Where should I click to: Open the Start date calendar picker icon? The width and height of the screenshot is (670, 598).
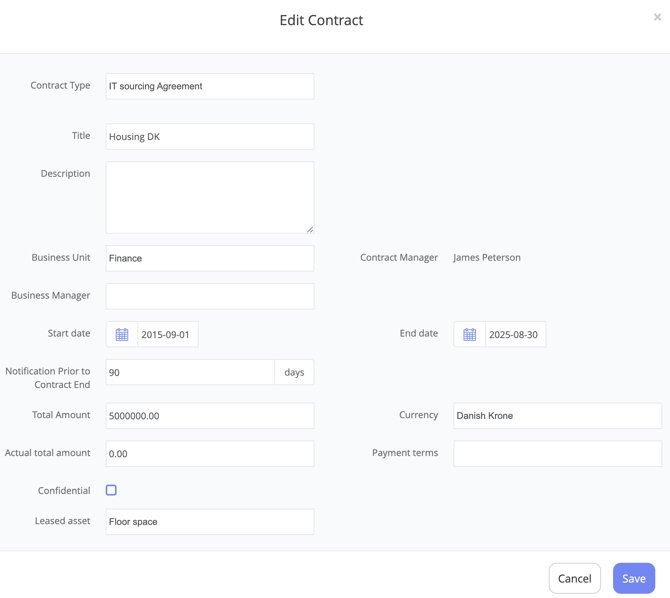click(x=122, y=334)
